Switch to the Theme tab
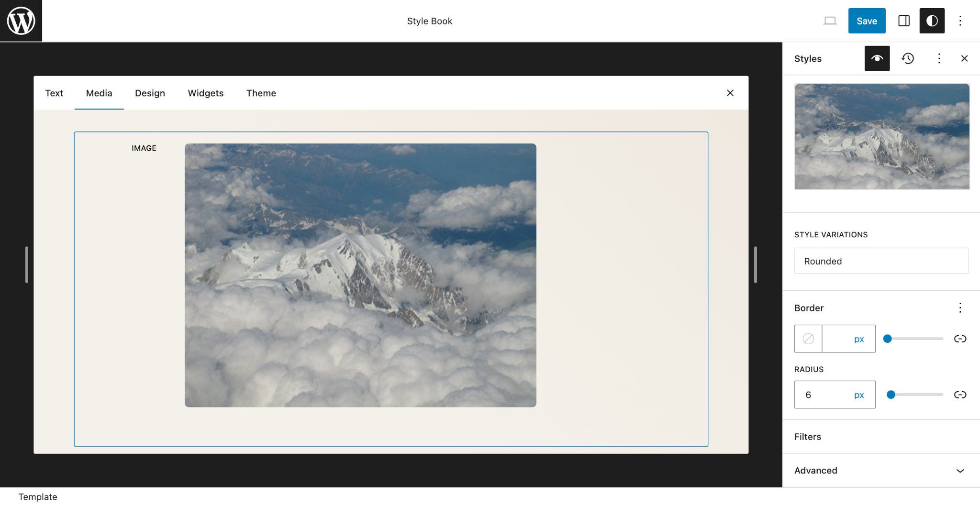Screen dimensions: 980x505 coord(261,93)
